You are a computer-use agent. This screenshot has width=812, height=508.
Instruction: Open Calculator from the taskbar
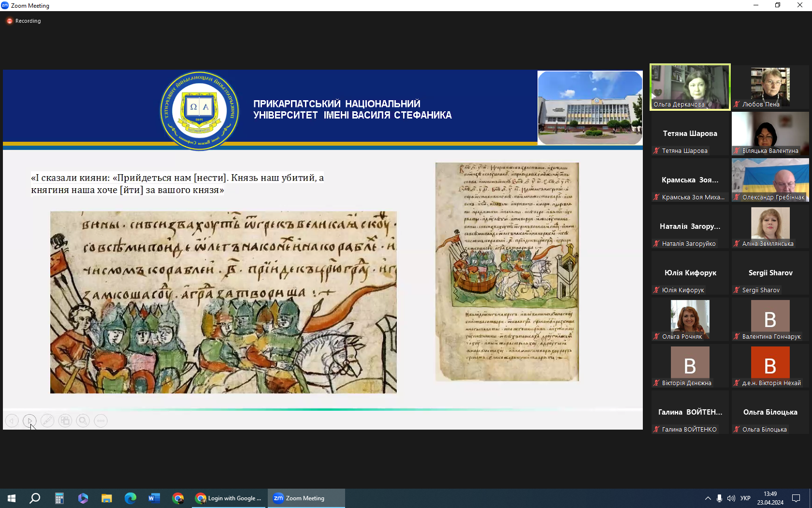click(59, 498)
